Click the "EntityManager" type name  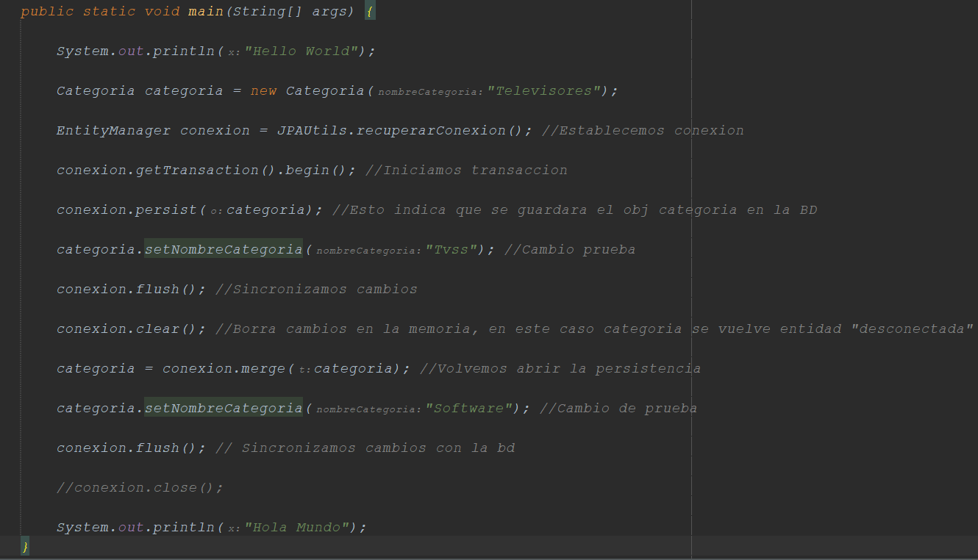113,131
